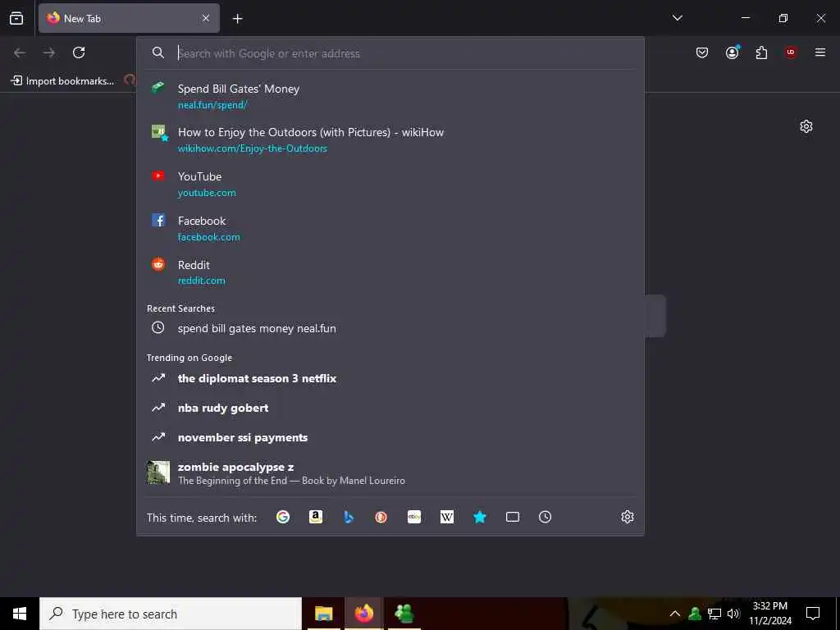Image resolution: width=840 pixels, height=630 pixels.
Task: Search this time with eBay icon
Action: point(414,517)
